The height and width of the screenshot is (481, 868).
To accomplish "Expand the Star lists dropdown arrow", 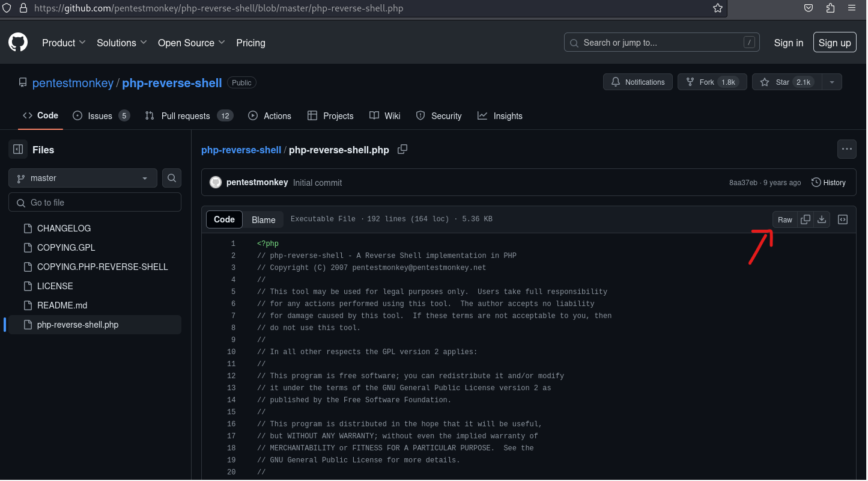I will click(x=832, y=82).
